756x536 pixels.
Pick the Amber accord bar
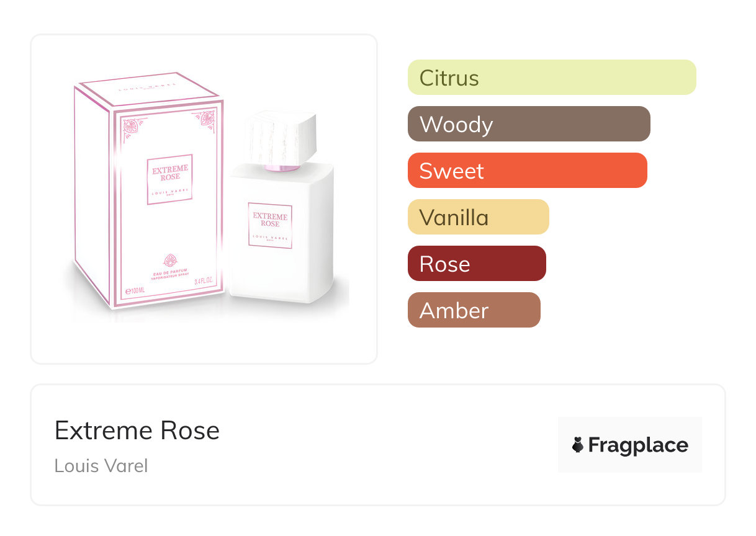474,310
